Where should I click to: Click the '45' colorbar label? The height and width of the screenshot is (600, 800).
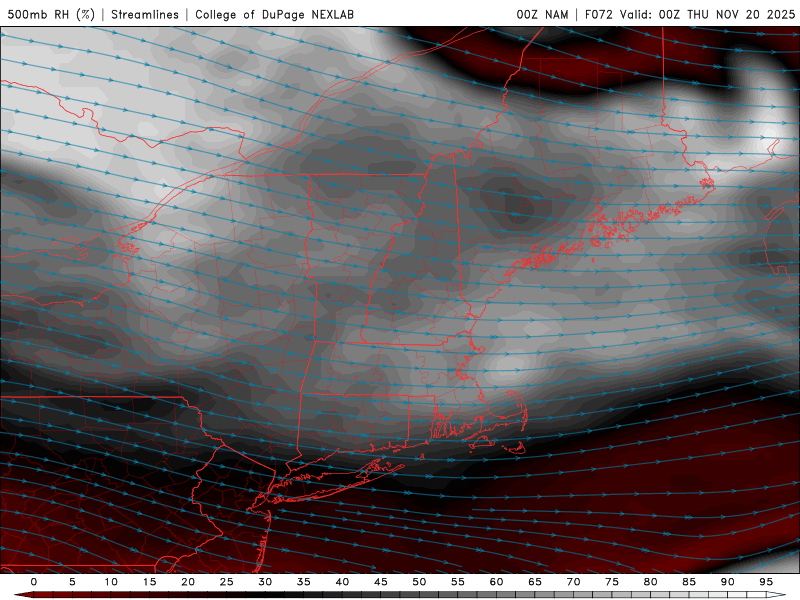(381, 582)
